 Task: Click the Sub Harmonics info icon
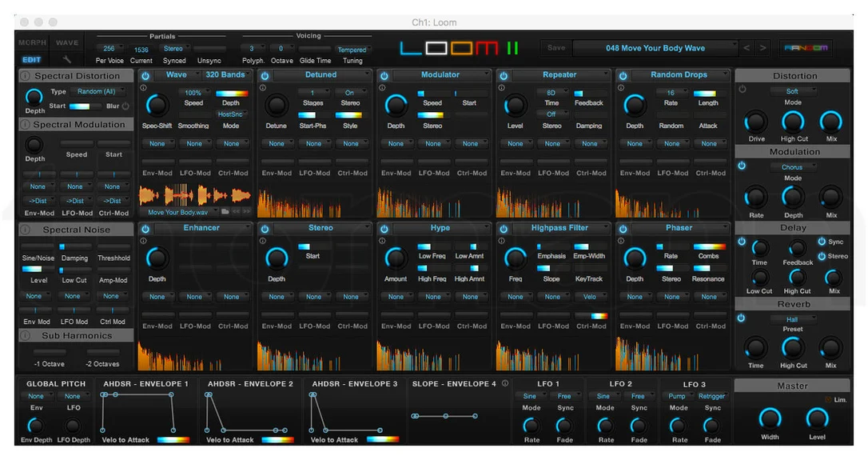point(26,335)
